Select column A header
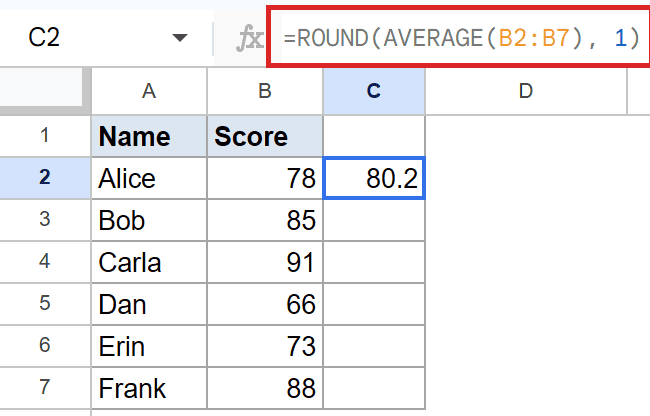 click(x=149, y=91)
